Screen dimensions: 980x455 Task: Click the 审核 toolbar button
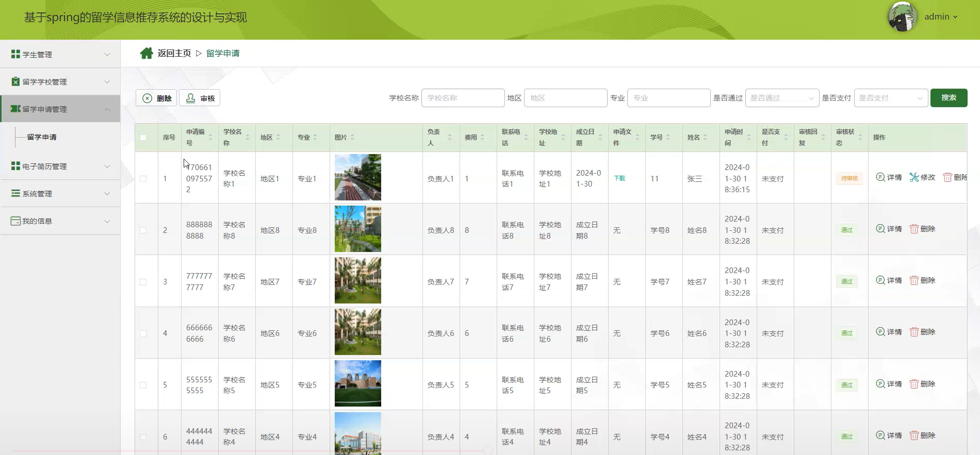pos(200,98)
